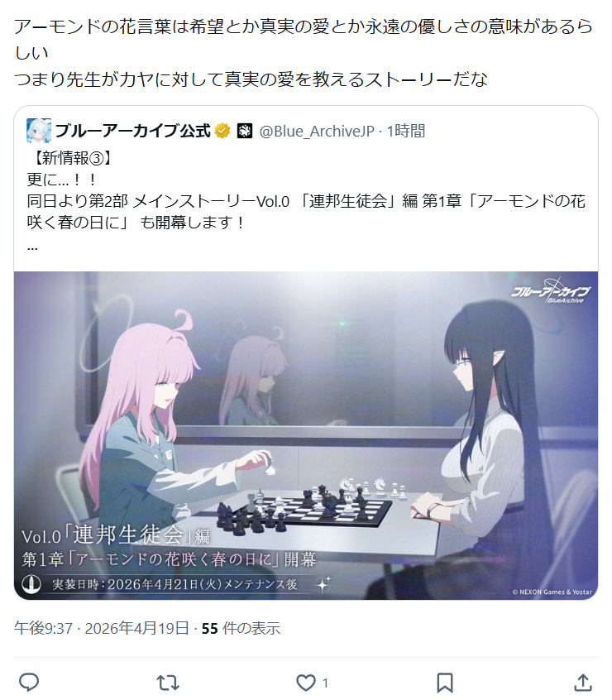Expand the quoted tweet at the ellipsis
This screenshot has width=612, height=700.
click(32, 247)
